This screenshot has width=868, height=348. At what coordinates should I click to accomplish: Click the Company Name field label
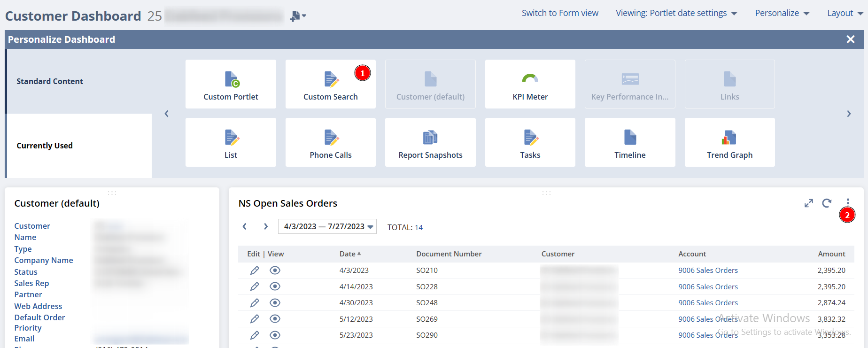44,260
